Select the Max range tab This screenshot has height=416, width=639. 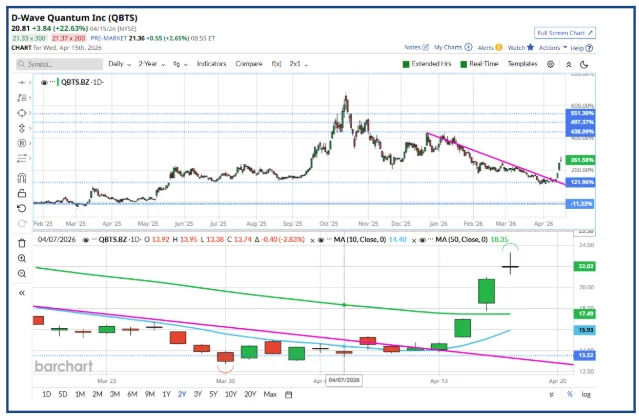(x=270, y=394)
